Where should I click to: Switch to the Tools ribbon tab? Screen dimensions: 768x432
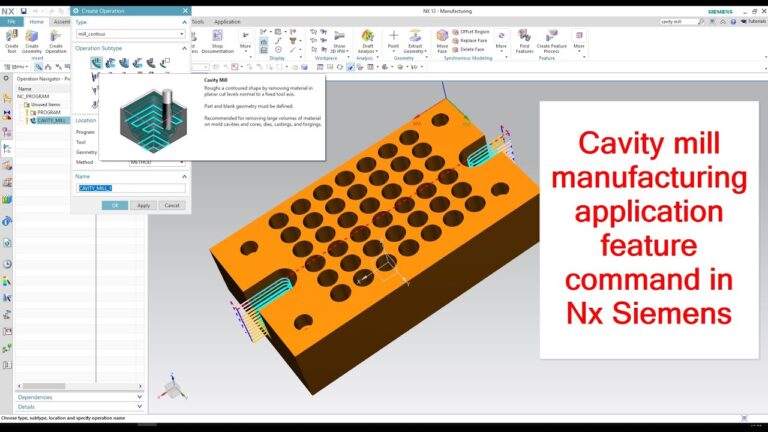[198, 22]
